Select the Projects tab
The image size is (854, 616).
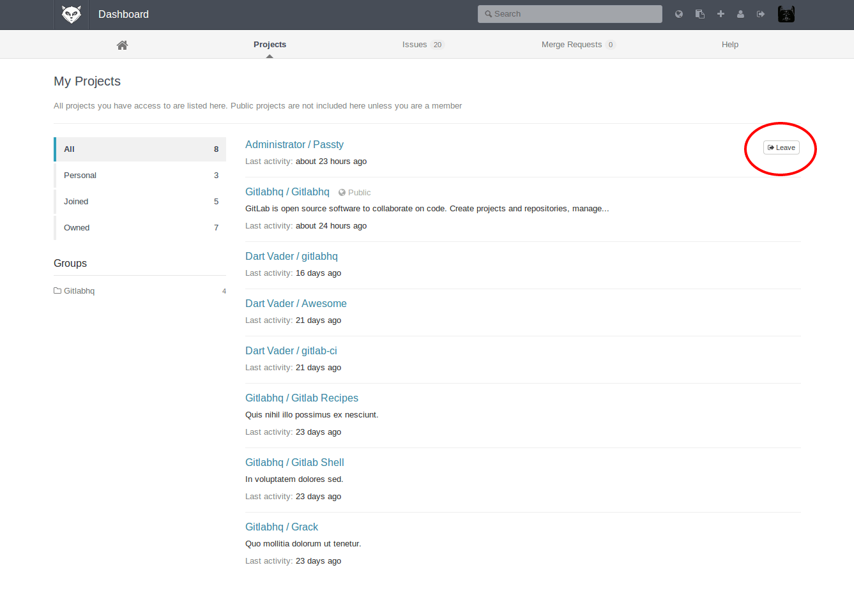tap(270, 45)
